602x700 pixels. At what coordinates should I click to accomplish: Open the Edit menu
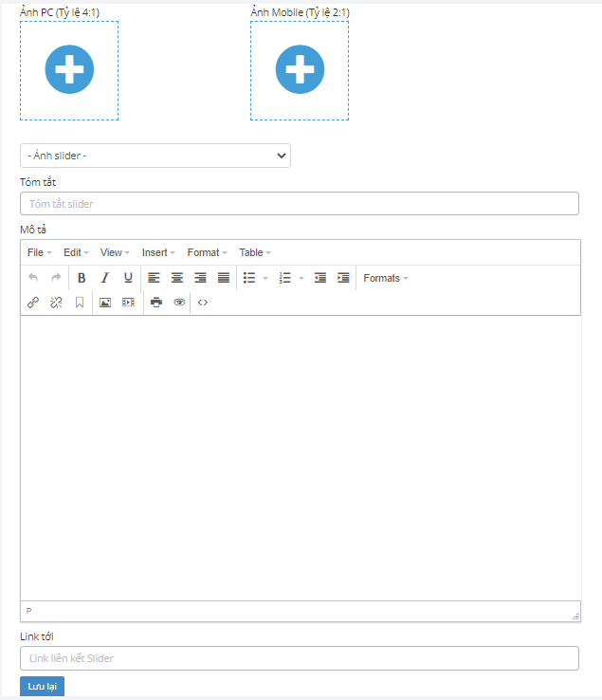pos(76,252)
